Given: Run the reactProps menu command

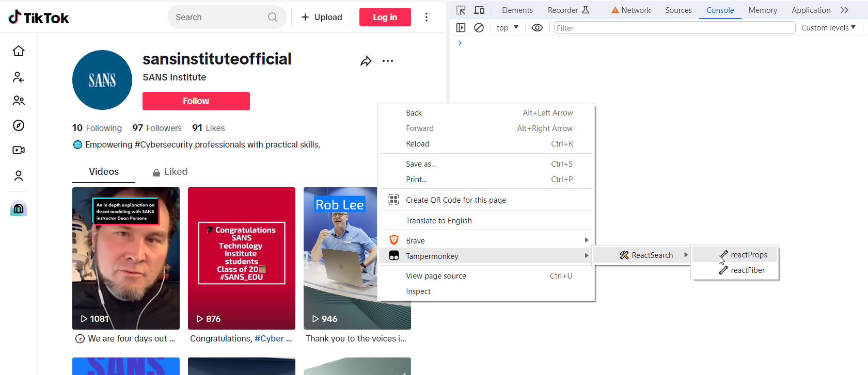Looking at the screenshot, I should [x=735, y=255].
